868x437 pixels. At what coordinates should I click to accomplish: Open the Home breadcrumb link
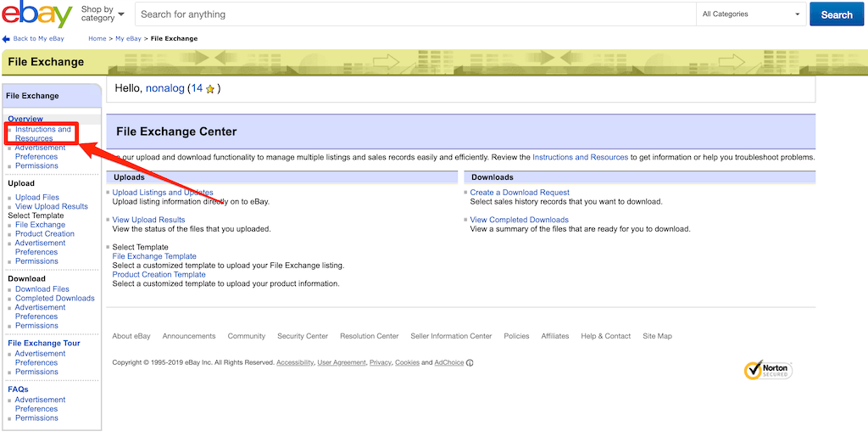97,39
